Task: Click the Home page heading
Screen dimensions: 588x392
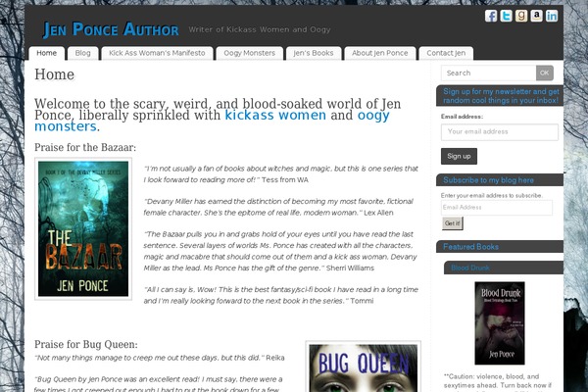Action: point(54,74)
